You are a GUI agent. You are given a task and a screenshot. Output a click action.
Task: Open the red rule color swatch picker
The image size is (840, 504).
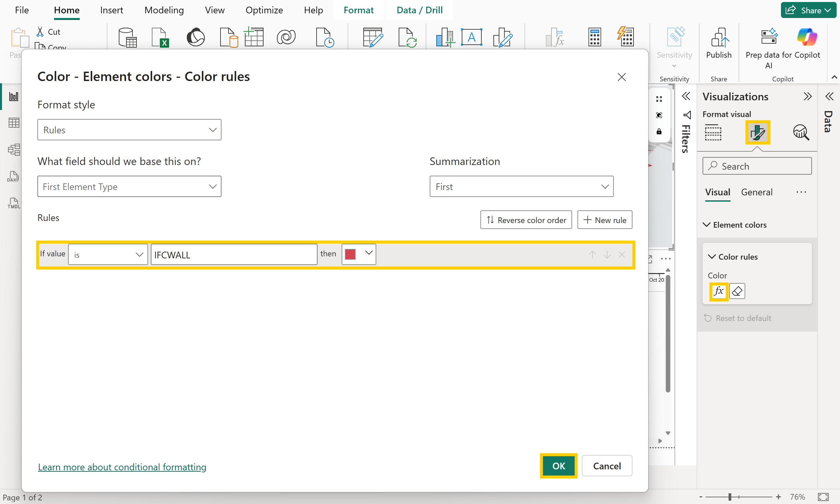click(x=358, y=254)
